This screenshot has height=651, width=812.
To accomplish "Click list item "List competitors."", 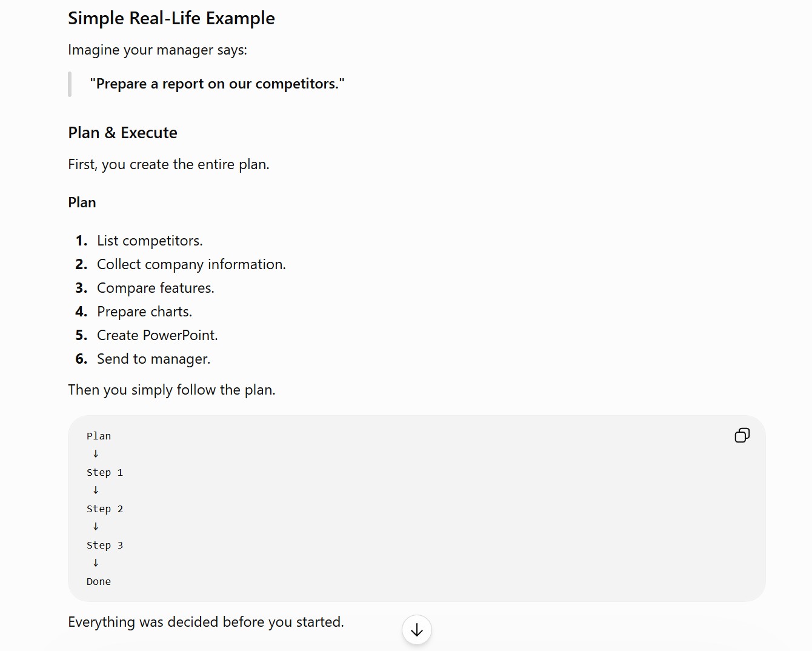I will click(150, 241).
